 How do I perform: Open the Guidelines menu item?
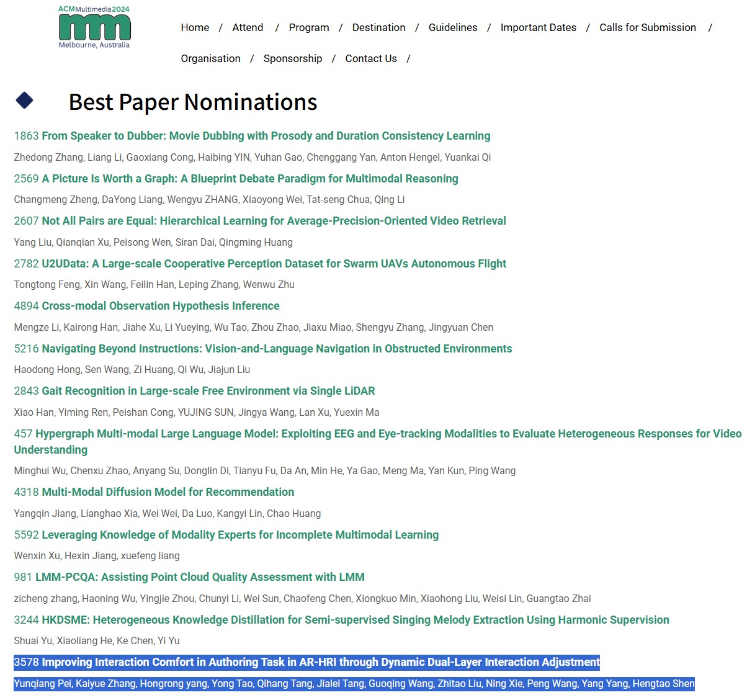pyautogui.click(x=453, y=27)
